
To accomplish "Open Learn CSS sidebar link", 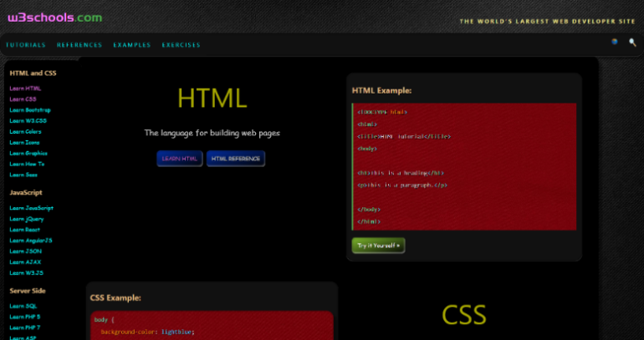I will 23,99.
